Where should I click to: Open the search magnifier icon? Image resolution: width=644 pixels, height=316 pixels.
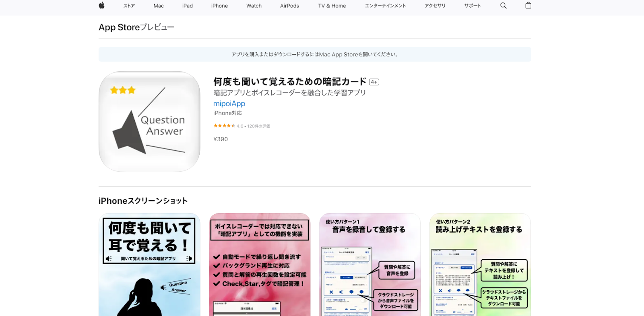(x=503, y=6)
